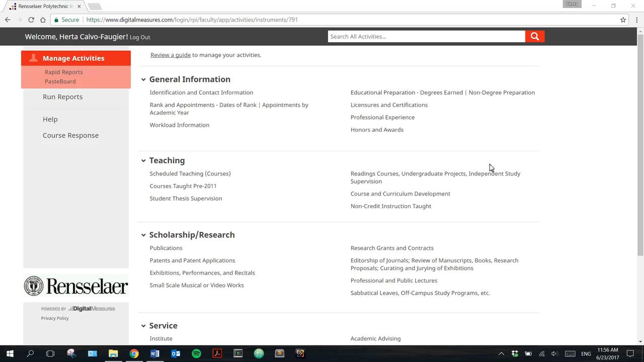Open Windows Start menu
This screenshot has width=644, height=362.
(x=10, y=353)
